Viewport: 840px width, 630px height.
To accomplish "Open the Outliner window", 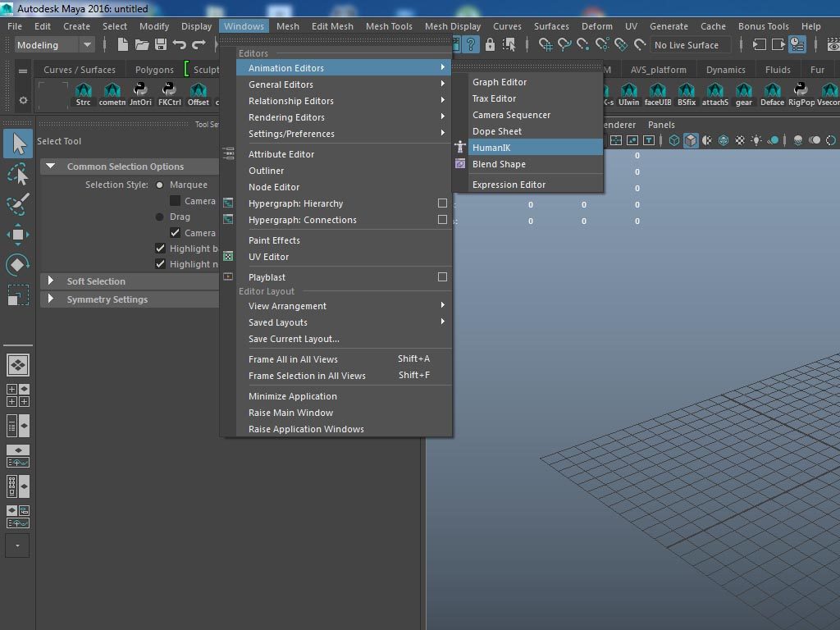I will (x=344, y=171).
